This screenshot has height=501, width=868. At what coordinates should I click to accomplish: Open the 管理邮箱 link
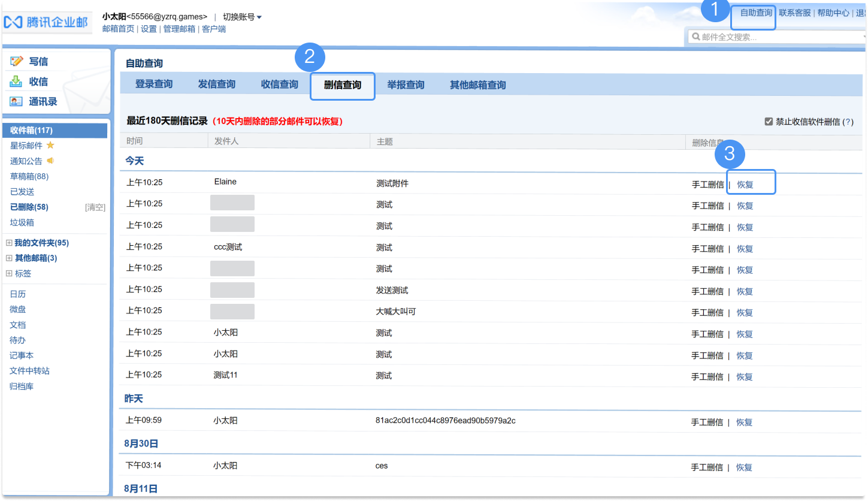click(x=179, y=29)
